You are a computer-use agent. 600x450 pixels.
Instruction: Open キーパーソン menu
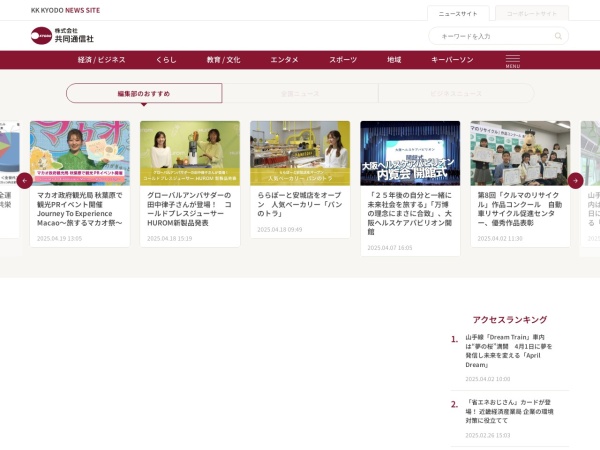(x=452, y=60)
